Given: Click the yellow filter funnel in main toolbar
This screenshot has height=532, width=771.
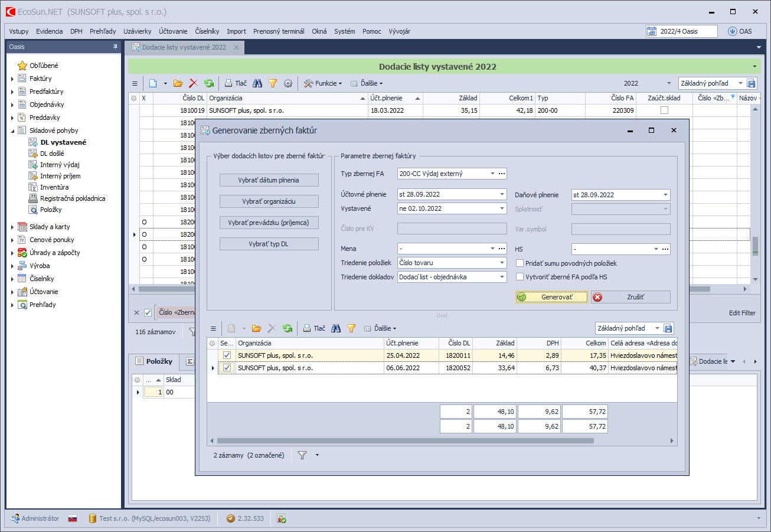Looking at the screenshot, I should coord(273,84).
